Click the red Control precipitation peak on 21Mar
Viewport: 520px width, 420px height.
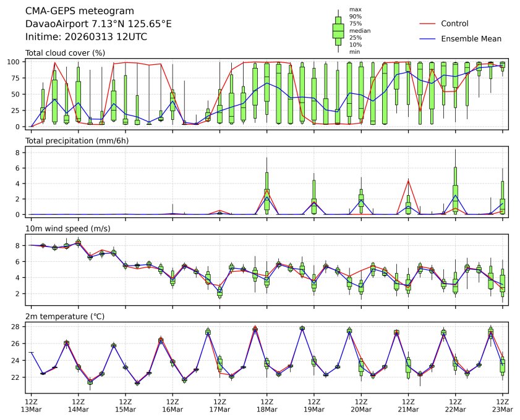(x=408, y=180)
